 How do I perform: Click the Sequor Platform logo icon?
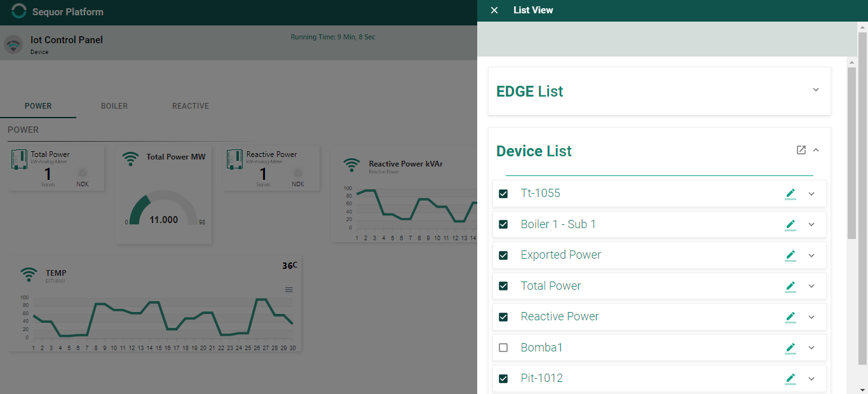[x=20, y=11]
